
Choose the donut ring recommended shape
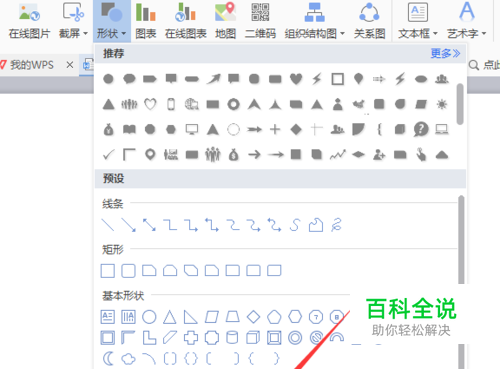pos(233,104)
